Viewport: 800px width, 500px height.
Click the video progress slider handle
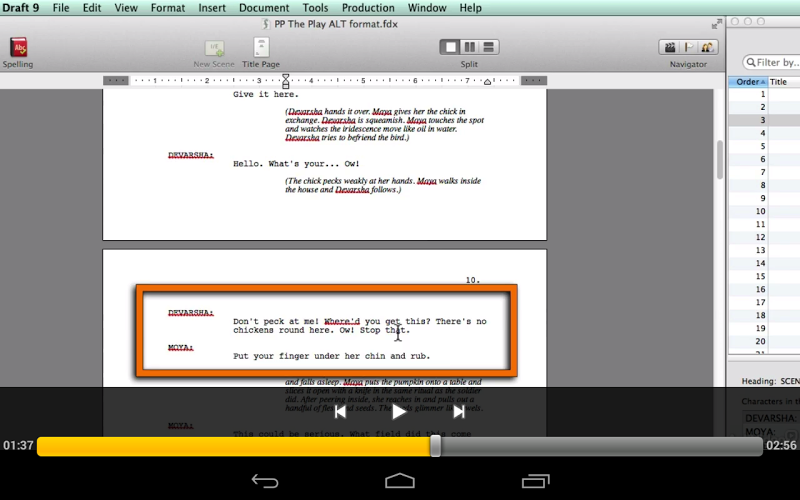click(435, 446)
